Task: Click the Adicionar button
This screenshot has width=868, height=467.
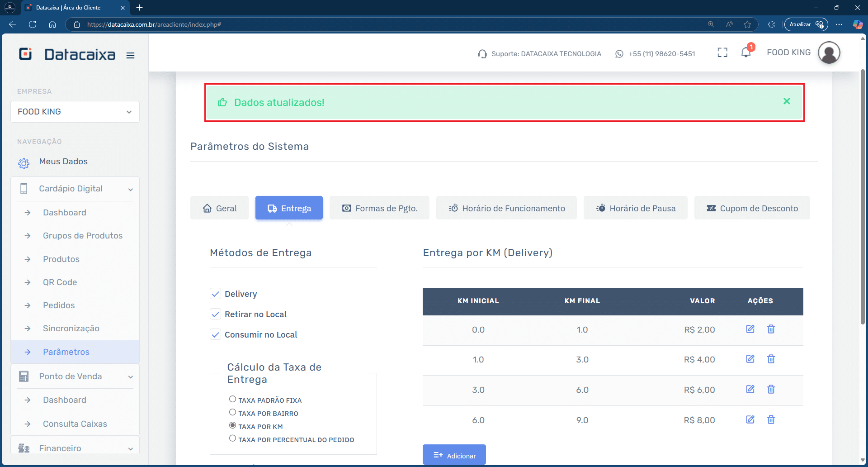Action: point(454,455)
